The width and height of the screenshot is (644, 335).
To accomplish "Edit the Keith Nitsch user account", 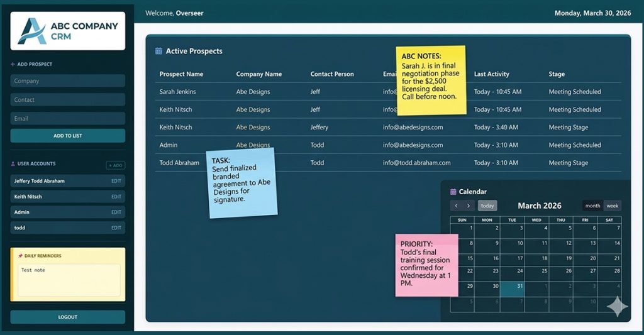I will coord(116,197).
